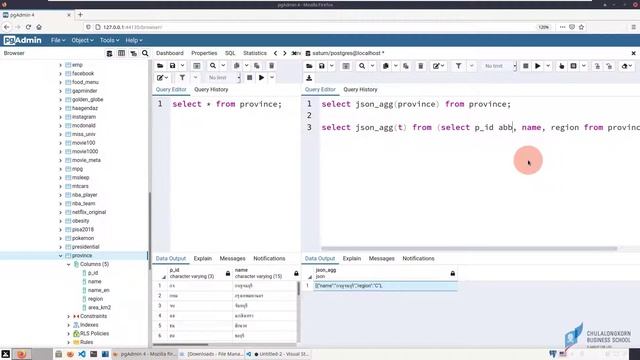Image resolution: width=640 pixels, height=360 pixels.
Task: Open the File menu
Action: click(x=58, y=40)
